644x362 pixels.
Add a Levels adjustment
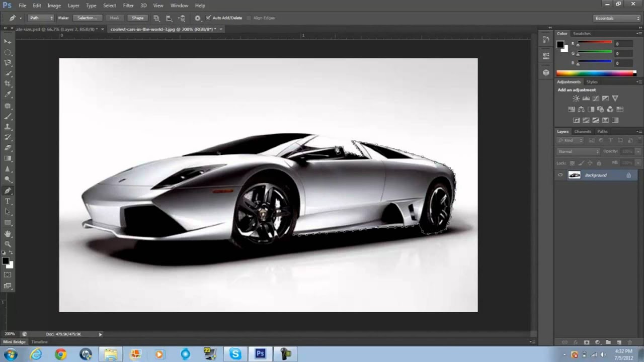(x=586, y=99)
